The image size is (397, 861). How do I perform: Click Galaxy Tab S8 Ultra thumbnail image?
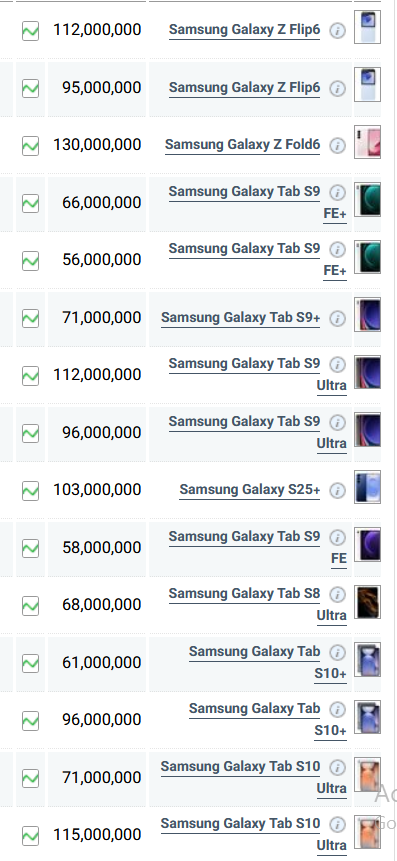coord(367,602)
